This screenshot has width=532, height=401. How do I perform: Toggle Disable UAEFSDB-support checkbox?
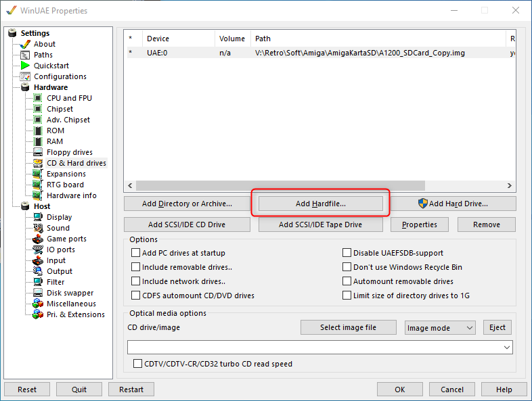(347, 253)
